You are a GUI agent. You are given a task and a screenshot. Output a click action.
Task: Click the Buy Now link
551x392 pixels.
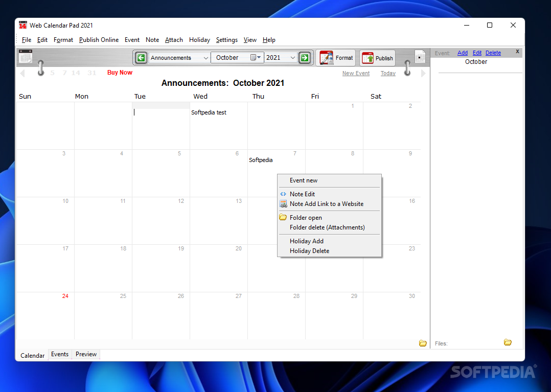click(x=120, y=73)
